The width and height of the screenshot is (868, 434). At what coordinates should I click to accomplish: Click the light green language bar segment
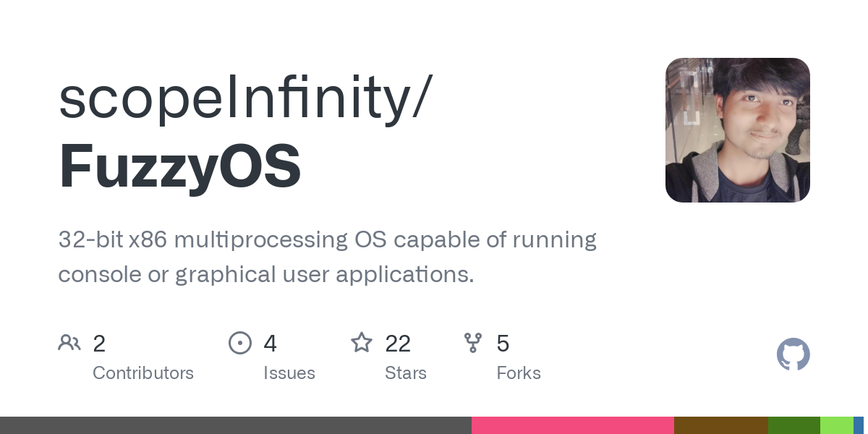(x=837, y=425)
